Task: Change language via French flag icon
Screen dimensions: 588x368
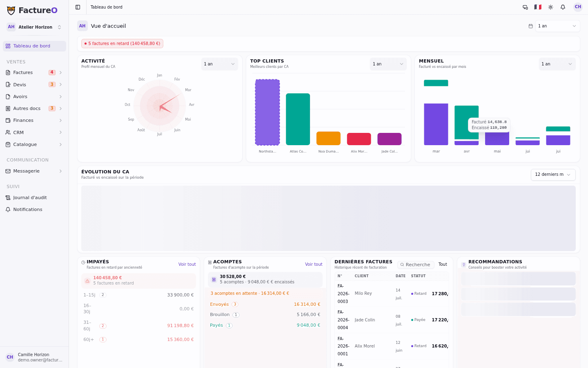Action: tap(538, 7)
